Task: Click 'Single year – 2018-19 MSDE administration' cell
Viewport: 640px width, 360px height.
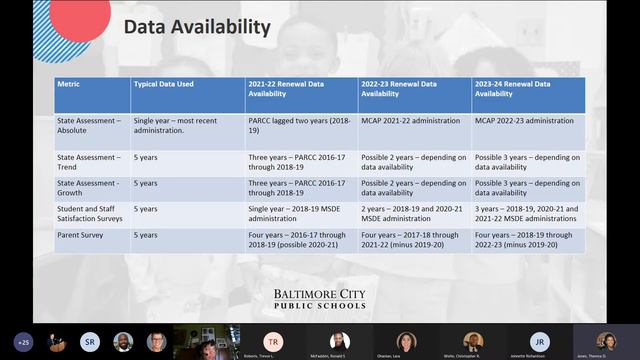Action: point(302,214)
